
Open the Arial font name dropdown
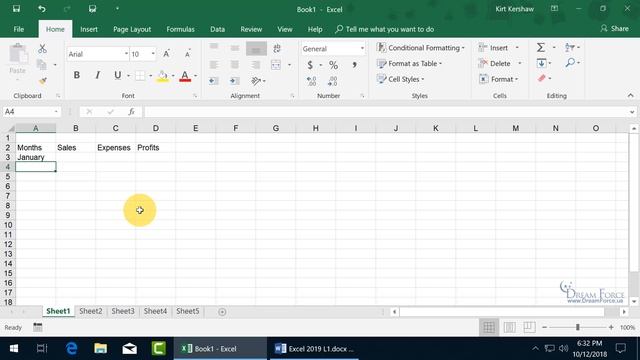[x=126, y=54]
